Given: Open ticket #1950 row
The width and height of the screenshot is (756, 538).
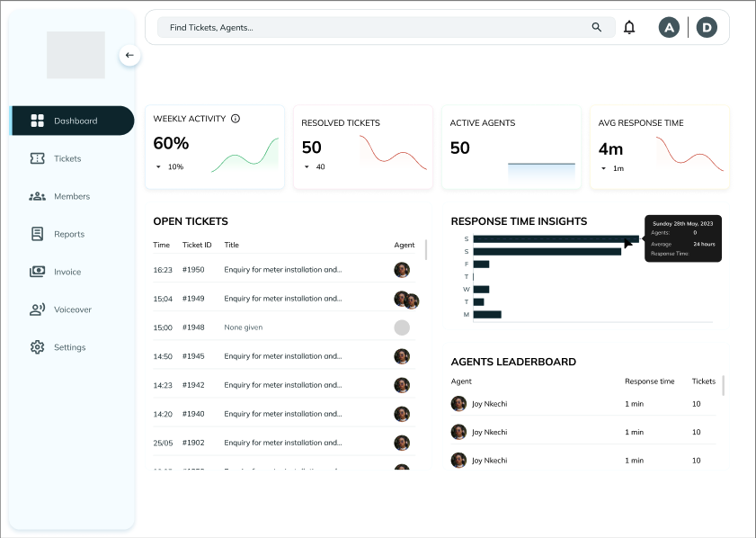Looking at the screenshot, I should pos(280,269).
